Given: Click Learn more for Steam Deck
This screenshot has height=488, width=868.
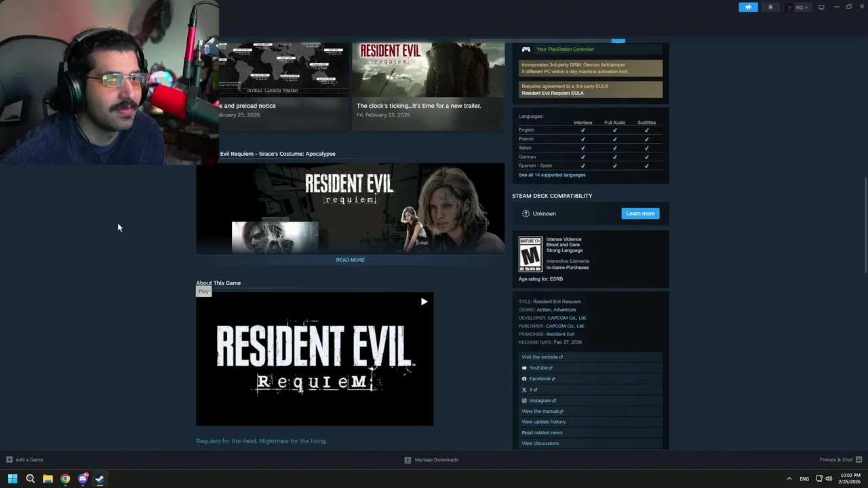Looking at the screenshot, I should click(640, 213).
